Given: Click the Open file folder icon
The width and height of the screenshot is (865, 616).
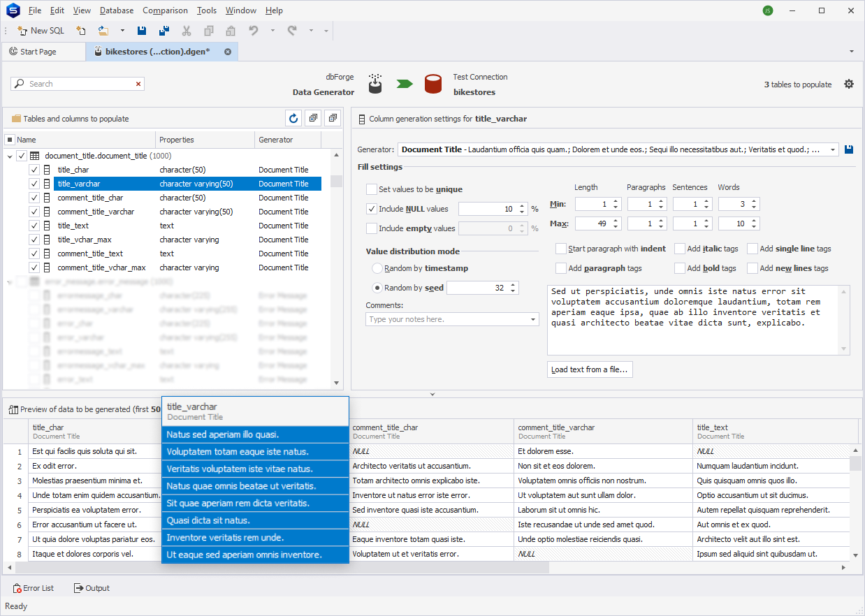Looking at the screenshot, I should (103, 31).
